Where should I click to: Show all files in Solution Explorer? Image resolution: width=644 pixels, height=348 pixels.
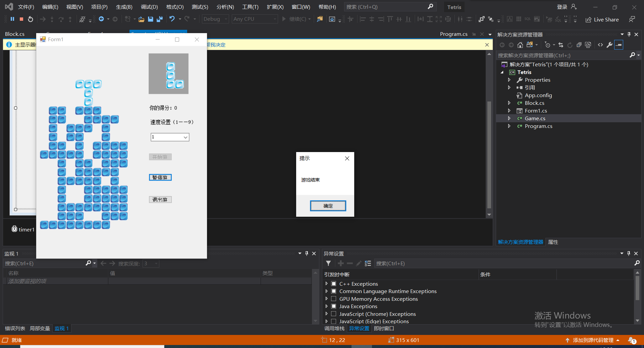point(588,45)
